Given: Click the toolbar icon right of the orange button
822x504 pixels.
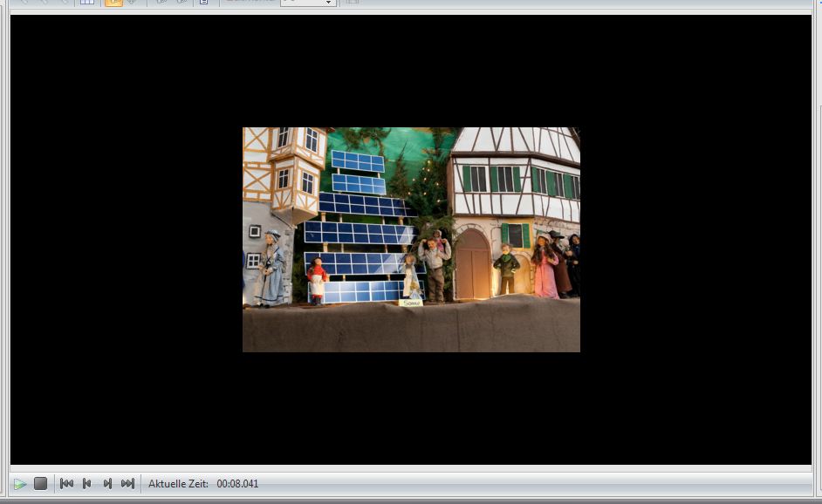Looking at the screenshot, I should tap(132, 3).
